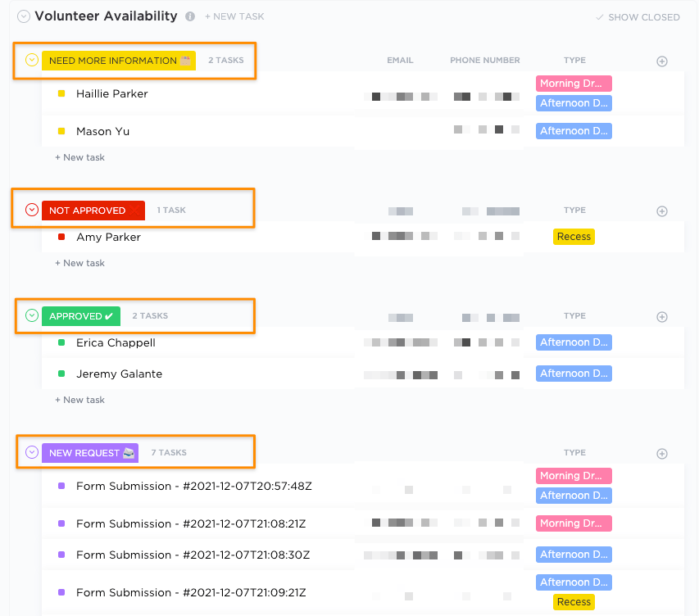
Task: Collapse the Volunteer Availability list
Action: 24,16
